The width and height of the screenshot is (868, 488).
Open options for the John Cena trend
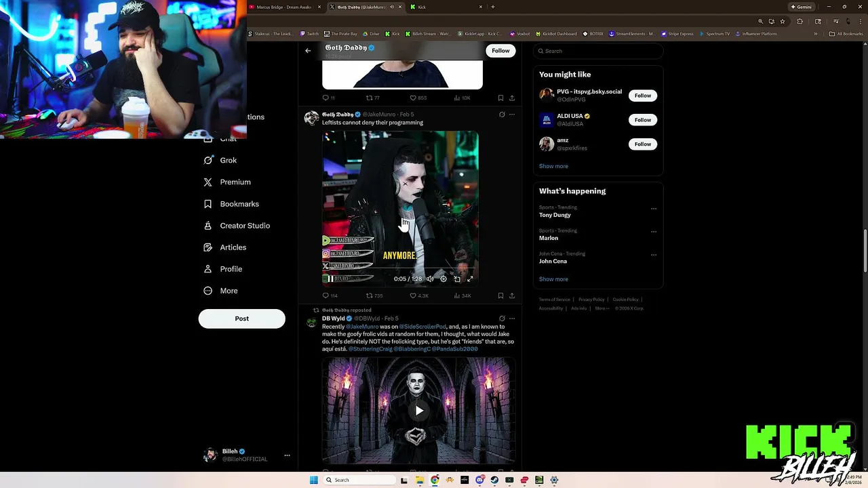[654, 255]
